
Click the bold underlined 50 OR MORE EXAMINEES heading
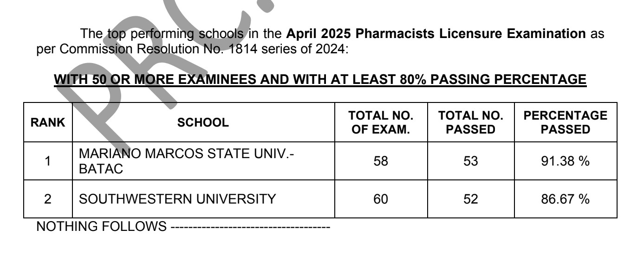pyautogui.click(x=320, y=79)
